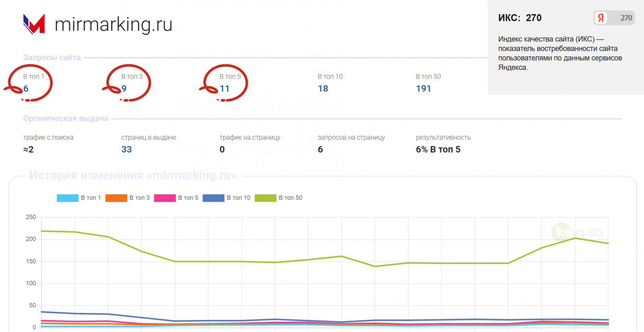This screenshot has height=332, width=644.
Task: Select the трафик на страницу label
Action: pyautogui.click(x=250, y=137)
